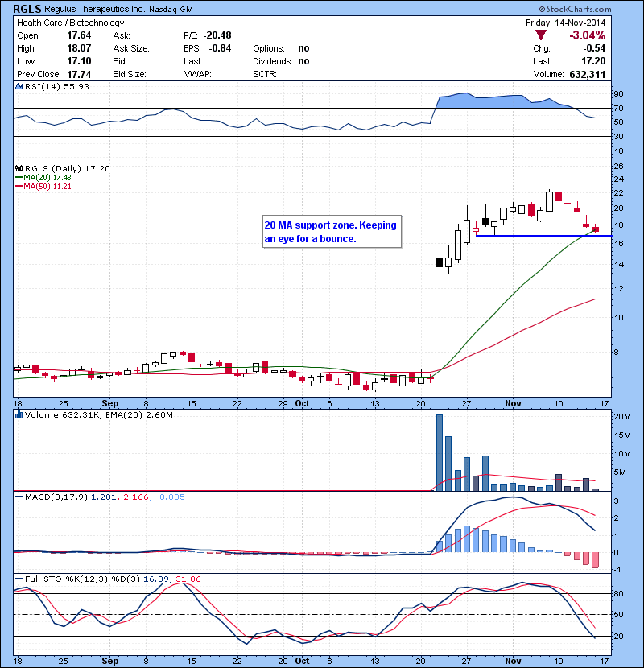The width and height of the screenshot is (644, 668).
Task: Click the stochastic %D value 31.06
Action: tap(188, 579)
